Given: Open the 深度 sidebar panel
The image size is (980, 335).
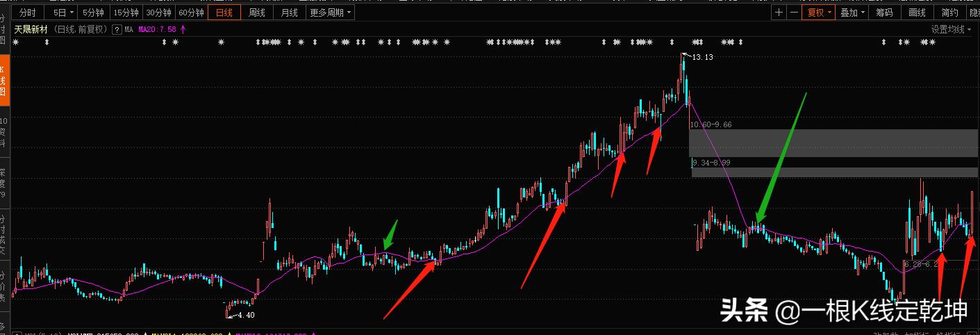Looking at the screenshot, I should 4,183.
